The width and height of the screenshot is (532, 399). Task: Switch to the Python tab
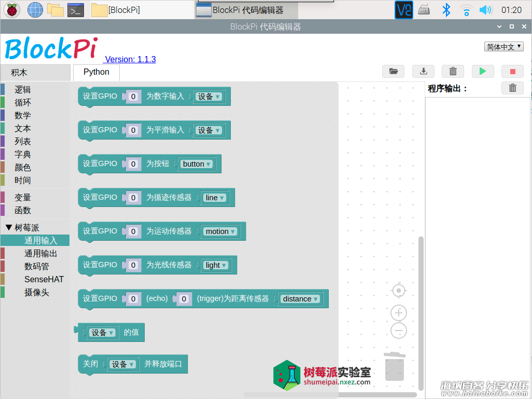(x=96, y=72)
